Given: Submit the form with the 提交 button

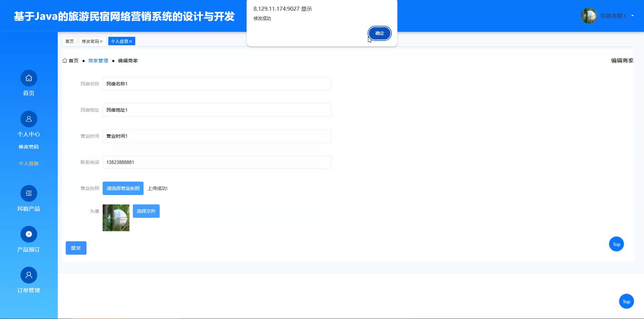Looking at the screenshot, I should [76, 248].
